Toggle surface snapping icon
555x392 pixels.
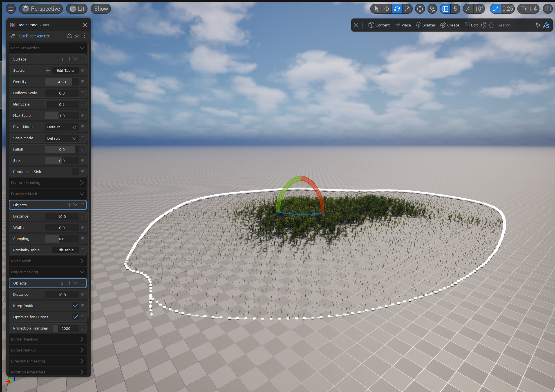tap(432, 9)
